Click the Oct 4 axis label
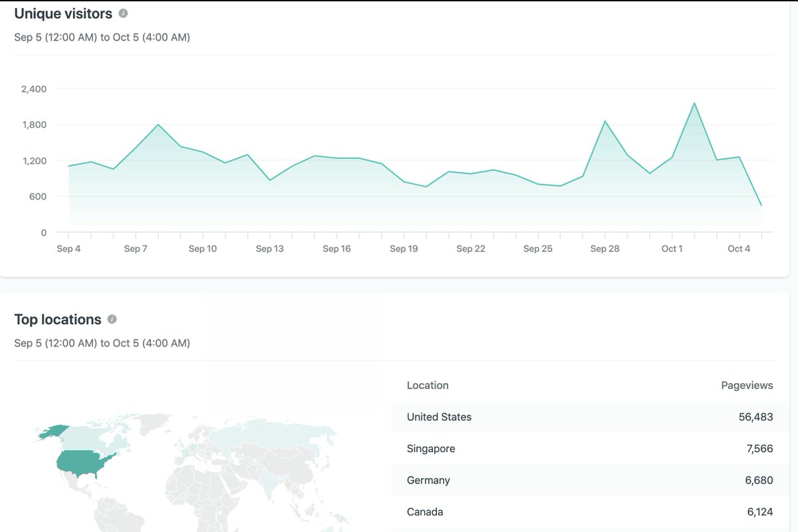 (738, 248)
